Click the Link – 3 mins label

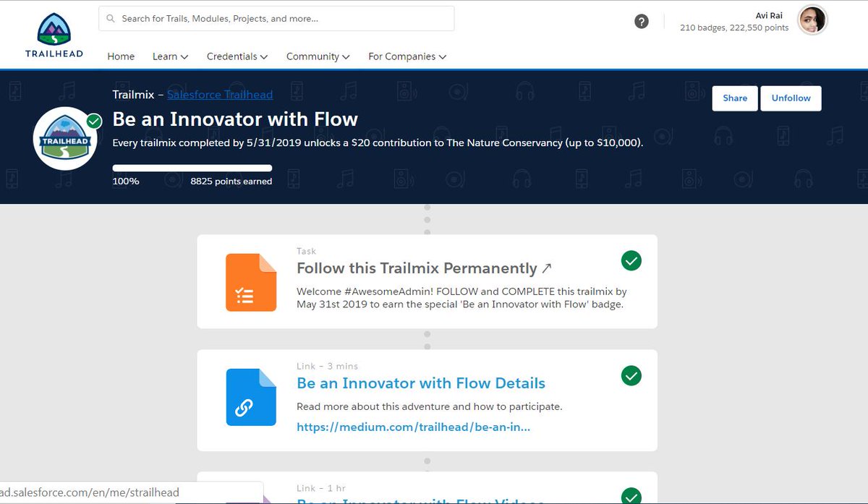(327, 366)
